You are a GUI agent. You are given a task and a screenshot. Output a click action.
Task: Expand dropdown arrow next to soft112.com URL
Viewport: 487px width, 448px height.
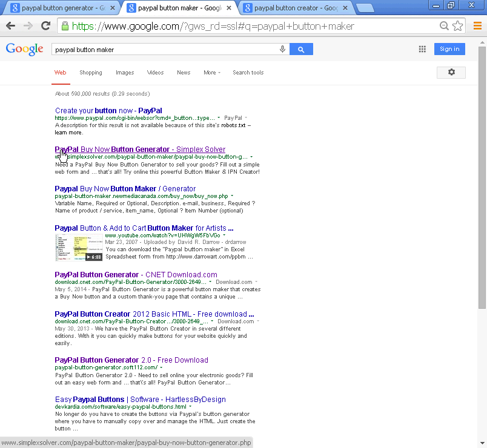pos(161,367)
